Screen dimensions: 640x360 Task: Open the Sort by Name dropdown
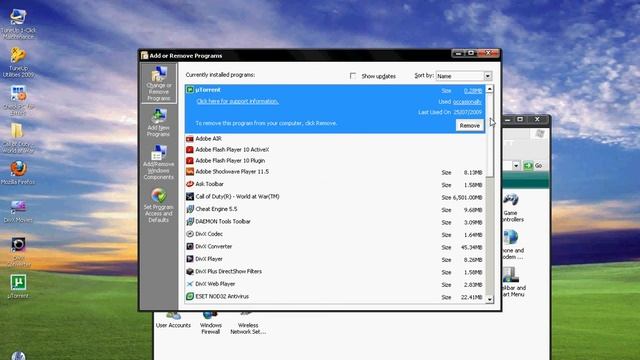coord(488,76)
